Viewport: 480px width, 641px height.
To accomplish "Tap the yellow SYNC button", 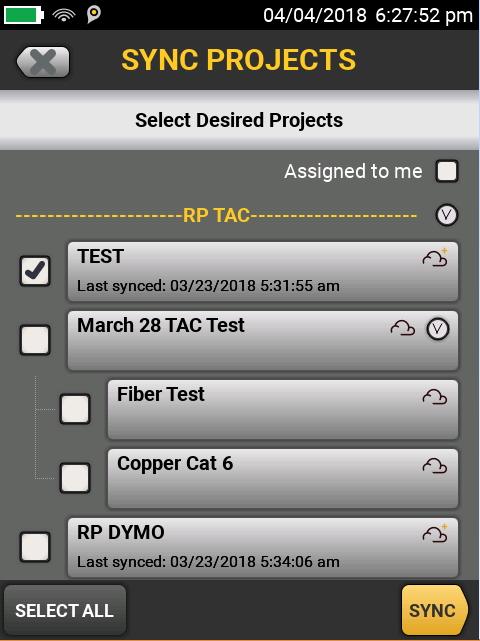I will tap(434, 610).
